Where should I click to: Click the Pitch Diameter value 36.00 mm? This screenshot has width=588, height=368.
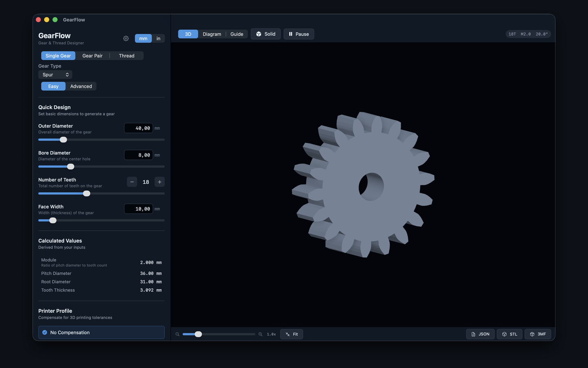click(151, 273)
